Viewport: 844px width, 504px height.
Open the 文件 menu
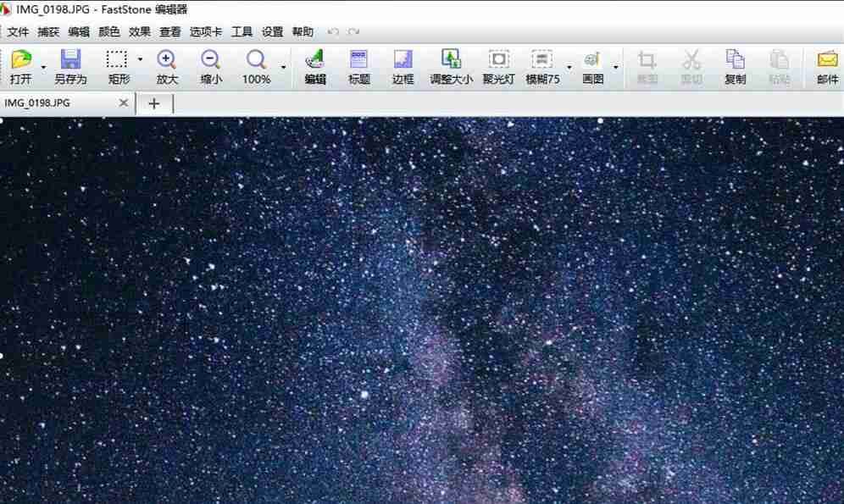click(x=18, y=31)
